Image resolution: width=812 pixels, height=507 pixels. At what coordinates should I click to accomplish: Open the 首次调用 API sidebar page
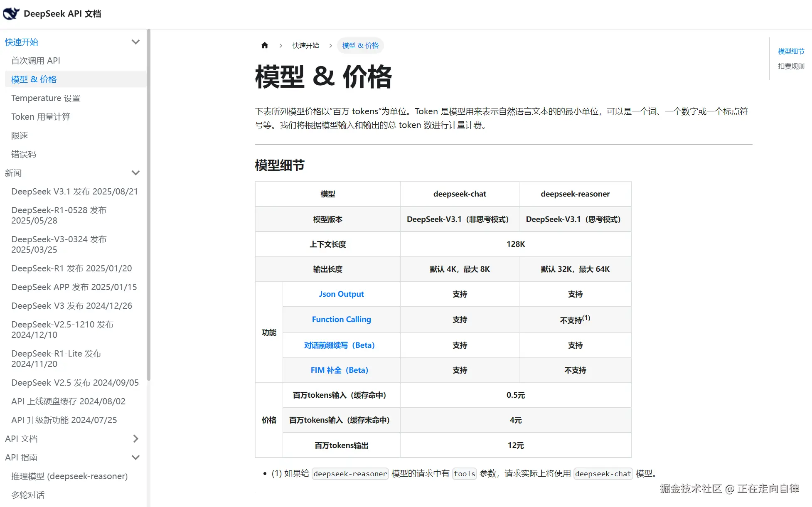(36, 61)
